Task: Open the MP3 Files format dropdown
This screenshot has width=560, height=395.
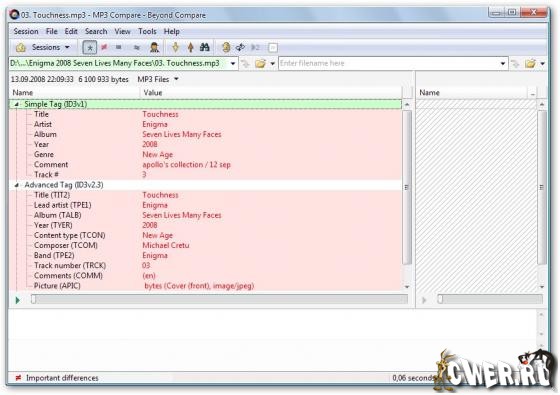Action: (x=158, y=79)
